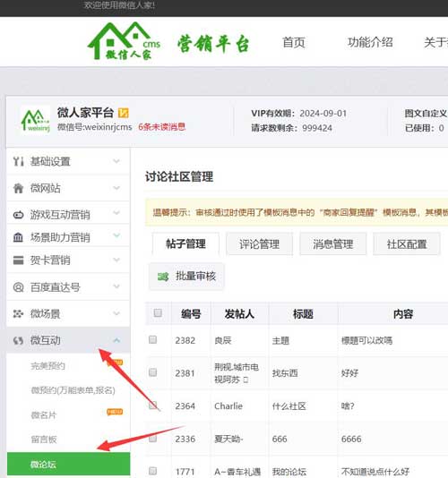Click VIP有效期 date 2024-09-01
Screen dimensions: 448x478
323,114
